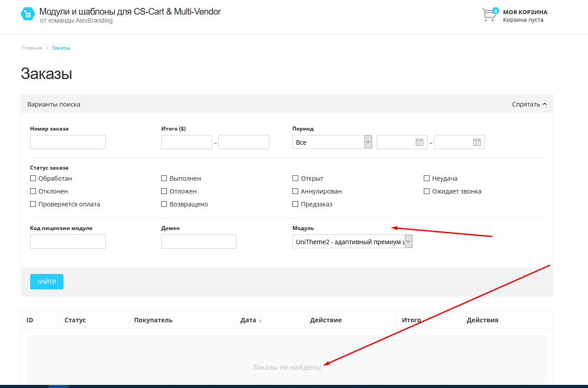Focus the Домен input field
Screen dimensions: 588x388
click(199, 242)
